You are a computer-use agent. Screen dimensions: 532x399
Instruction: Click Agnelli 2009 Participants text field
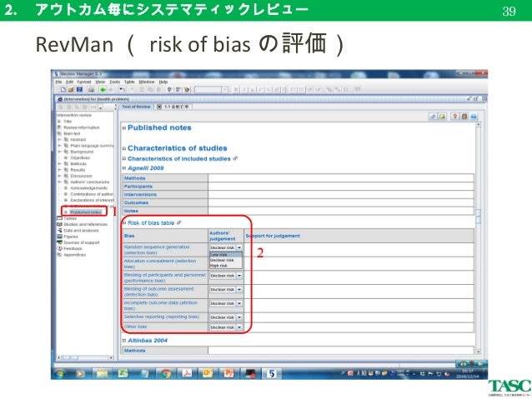tap(341, 186)
